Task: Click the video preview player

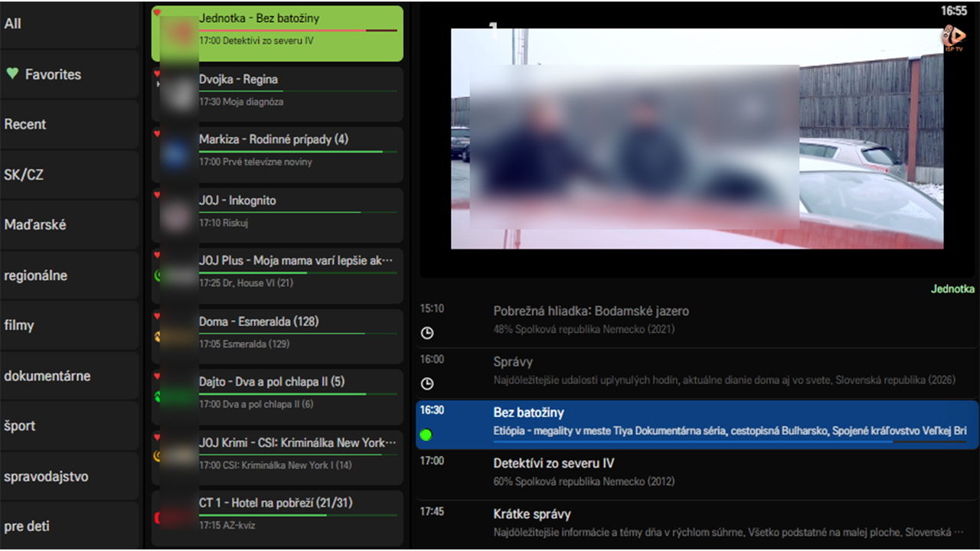Action: point(697,139)
